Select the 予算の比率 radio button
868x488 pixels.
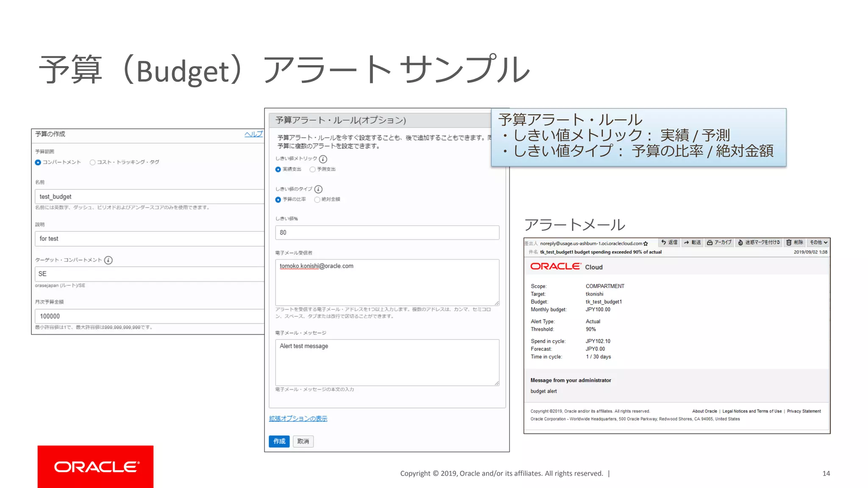pyautogui.click(x=278, y=200)
